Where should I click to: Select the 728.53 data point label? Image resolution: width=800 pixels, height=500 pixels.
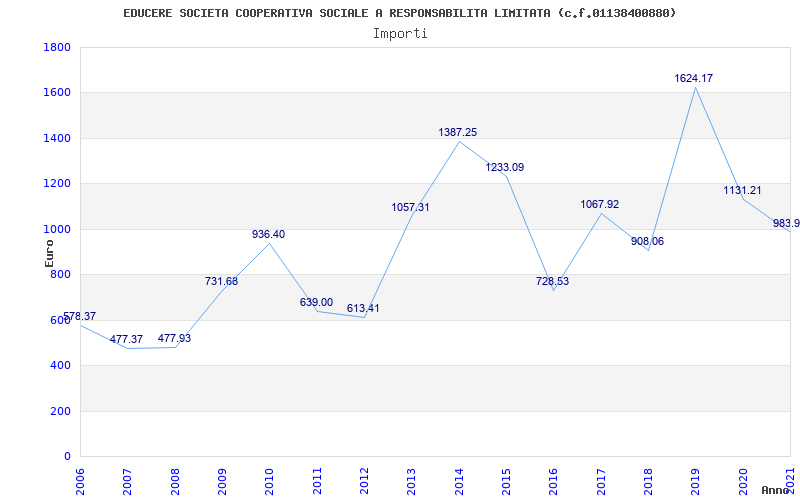pos(553,281)
